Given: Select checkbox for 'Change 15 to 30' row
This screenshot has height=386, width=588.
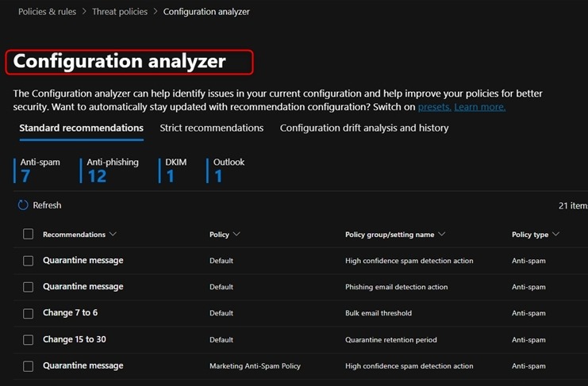Looking at the screenshot, I should pos(29,339).
